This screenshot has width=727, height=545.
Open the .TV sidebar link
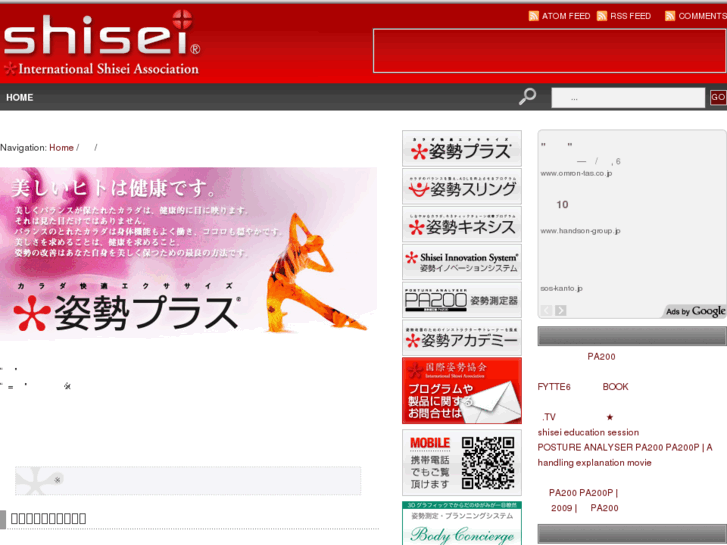(x=549, y=417)
